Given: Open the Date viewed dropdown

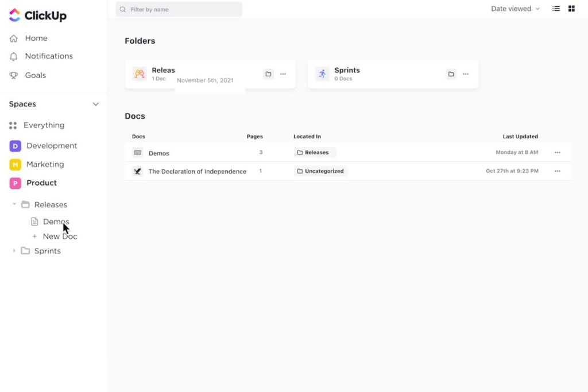Looking at the screenshot, I should 514,9.
